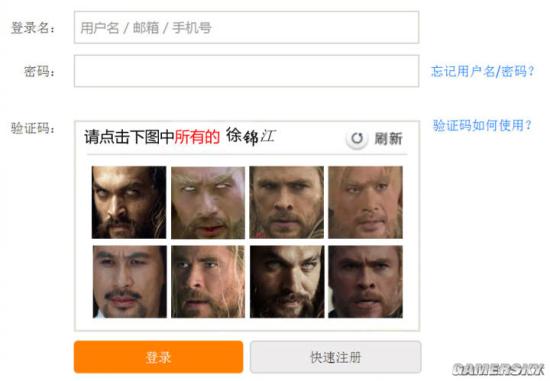Viewport: 550px width, 381px height.
Task: Open the 验证码如何使用? help link
Action: [482, 125]
